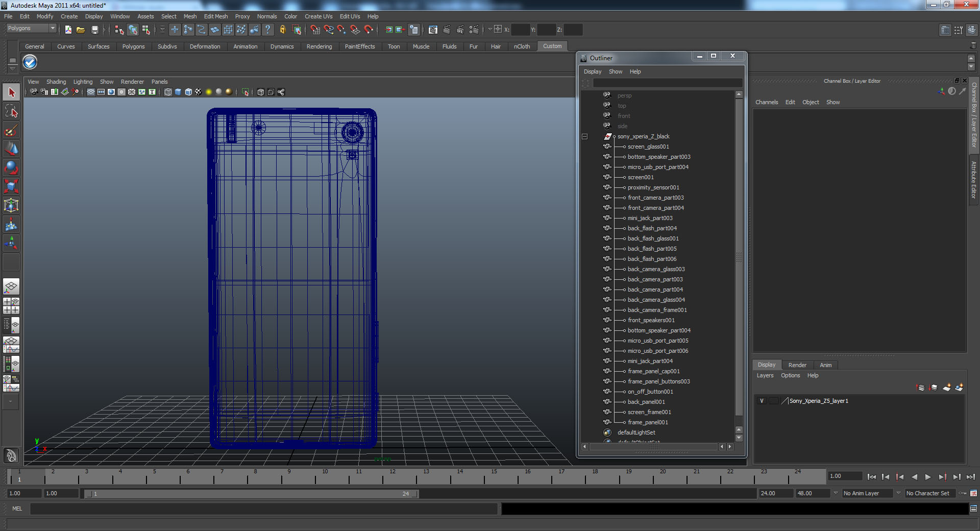Image resolution: width=980 pixels, height=531 pixels.
Task: Open the No Anim Layer dropdown arrow
Action: coord(836,493)
